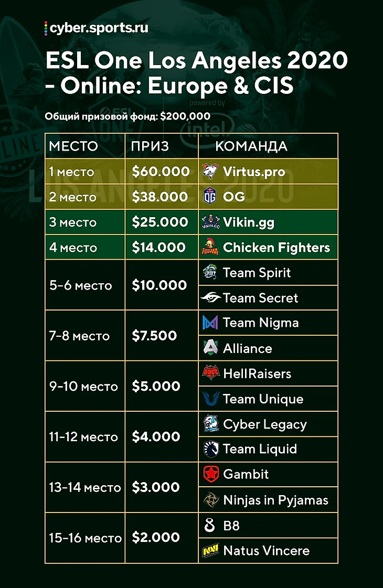This screenshot has height=588, width=383.
Task: Click the HellRaisers logo
Action: [x=211, y=373]
